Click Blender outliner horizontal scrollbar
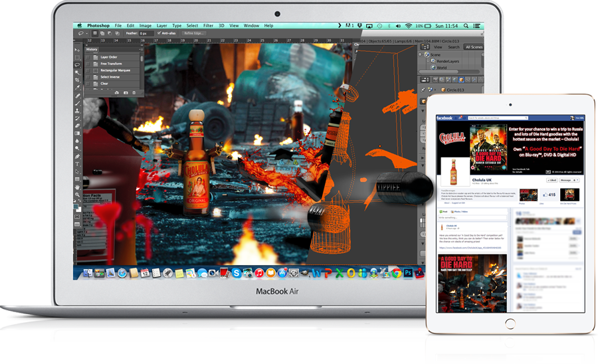 click(439, 72)
